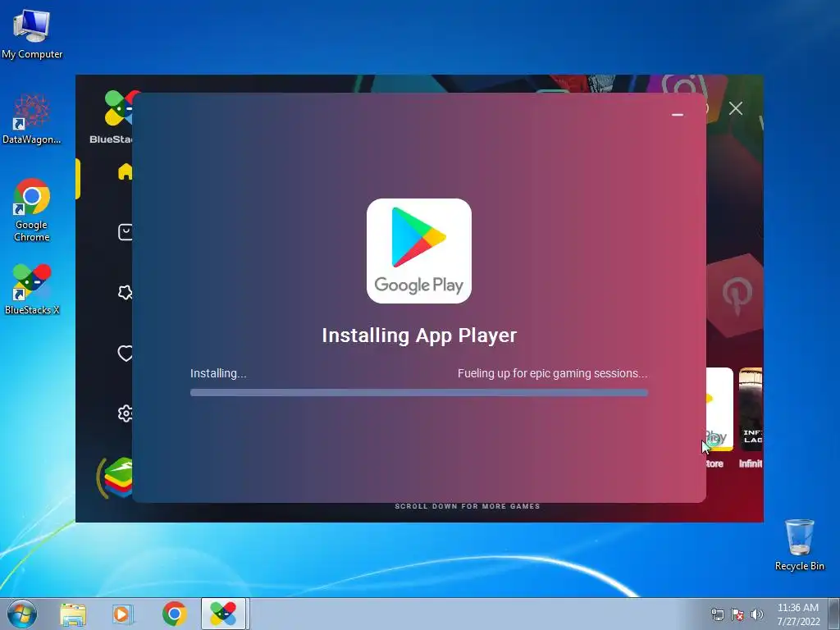
Task: Open the Infinit game thumbnail in BlueStacks
Action: 751,410
